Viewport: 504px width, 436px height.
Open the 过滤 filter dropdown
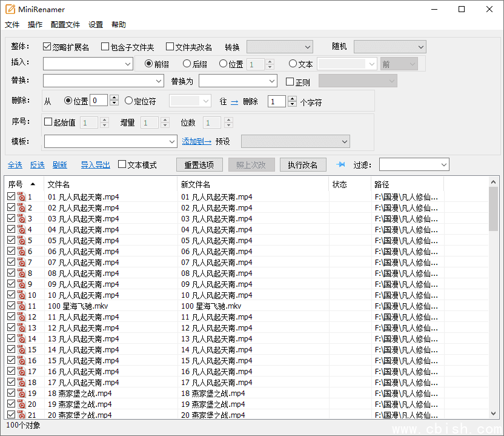click(415, 164)
